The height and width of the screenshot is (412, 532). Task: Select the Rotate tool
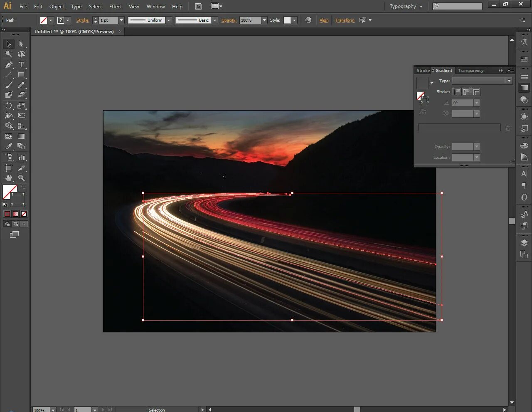pyautogui.click(x=9, y=106)
